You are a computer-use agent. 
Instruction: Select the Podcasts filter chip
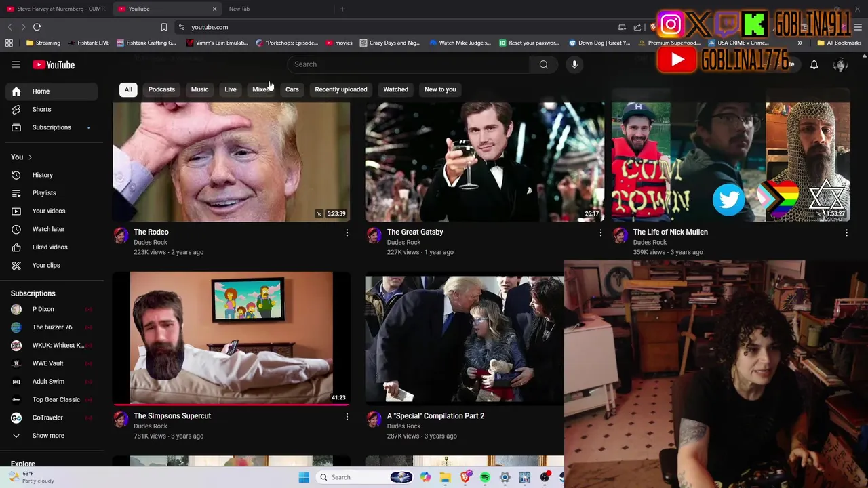tap(161, 89)
